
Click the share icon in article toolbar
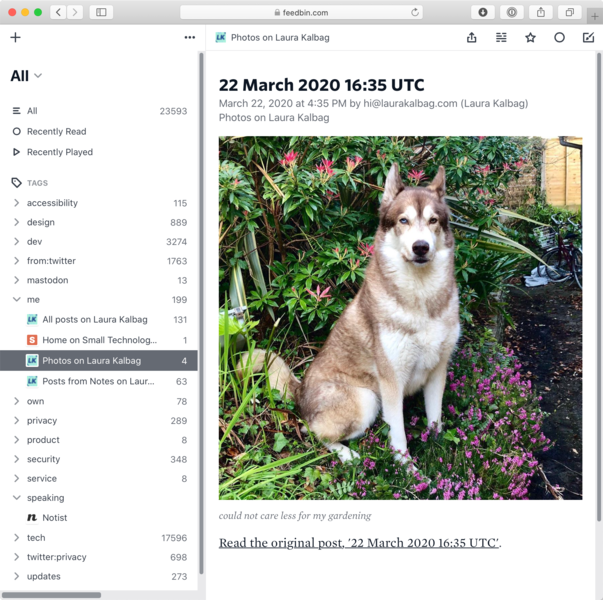point(472,37)
